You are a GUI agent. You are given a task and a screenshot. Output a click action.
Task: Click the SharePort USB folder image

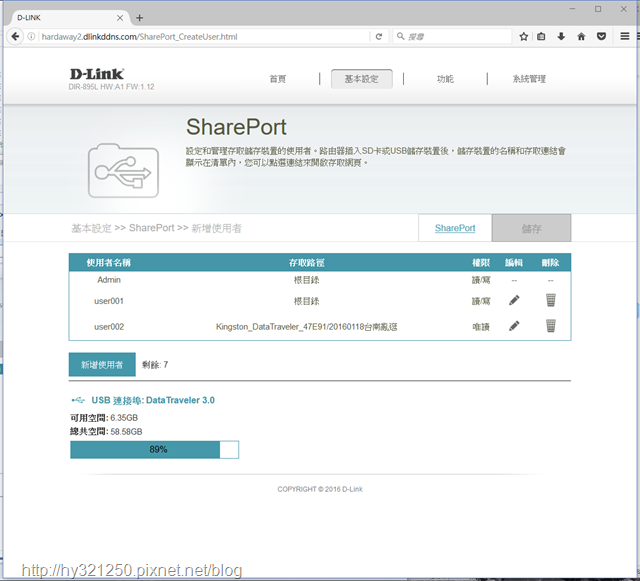[123, 171]
